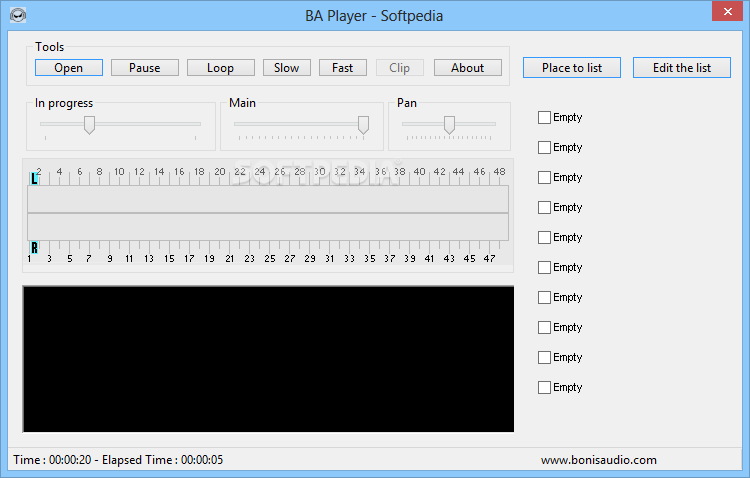The height and width of the screenshot is (478, 750).
Task: Click the BA Player app icon in title bar
Action: click(x=18, y=15)
